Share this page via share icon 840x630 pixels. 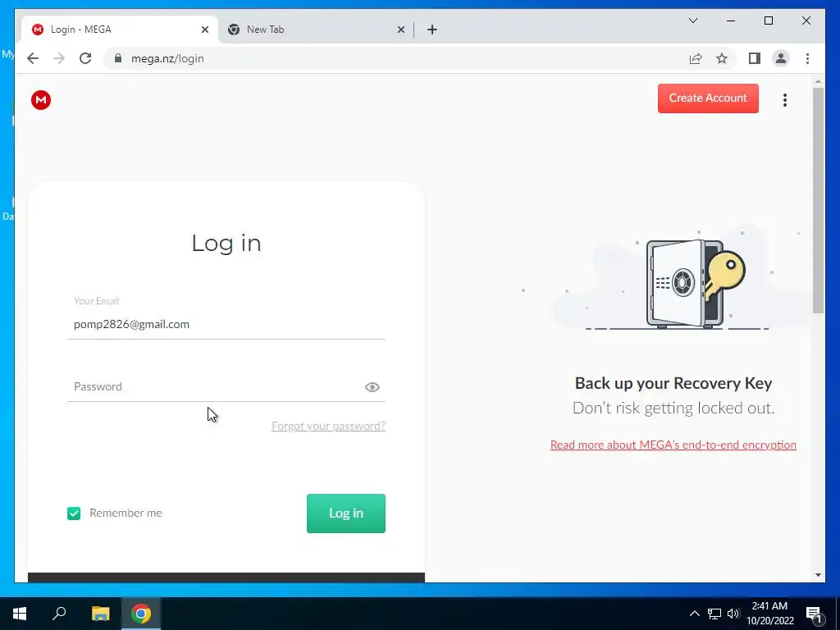696,58
